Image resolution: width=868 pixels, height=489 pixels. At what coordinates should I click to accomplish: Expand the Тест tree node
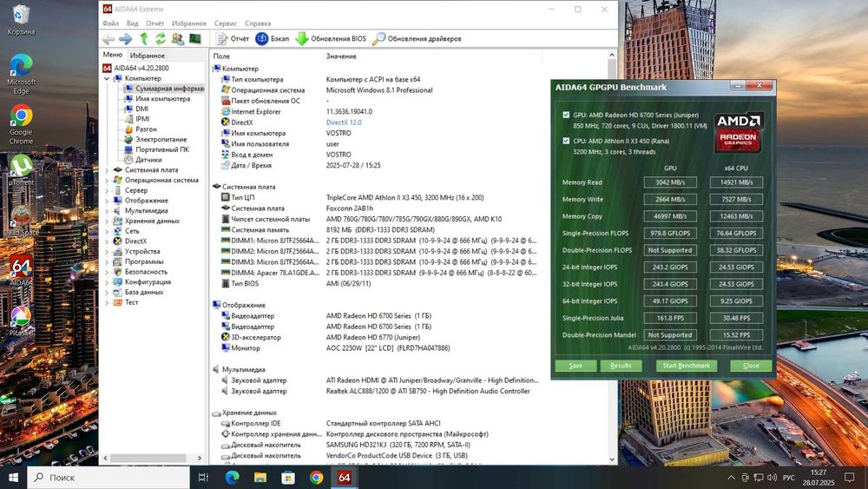(x=107, y=302)
